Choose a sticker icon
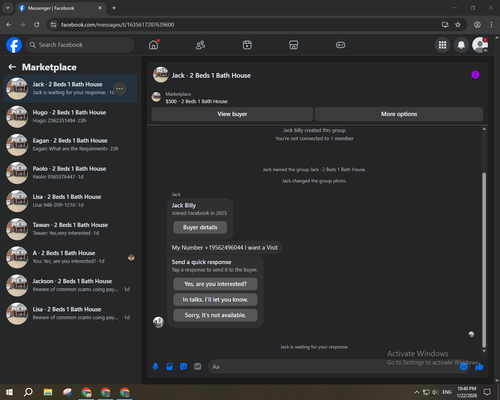Image resolution: width=500 pixels, height=400 pixels. tap(183, 367)
